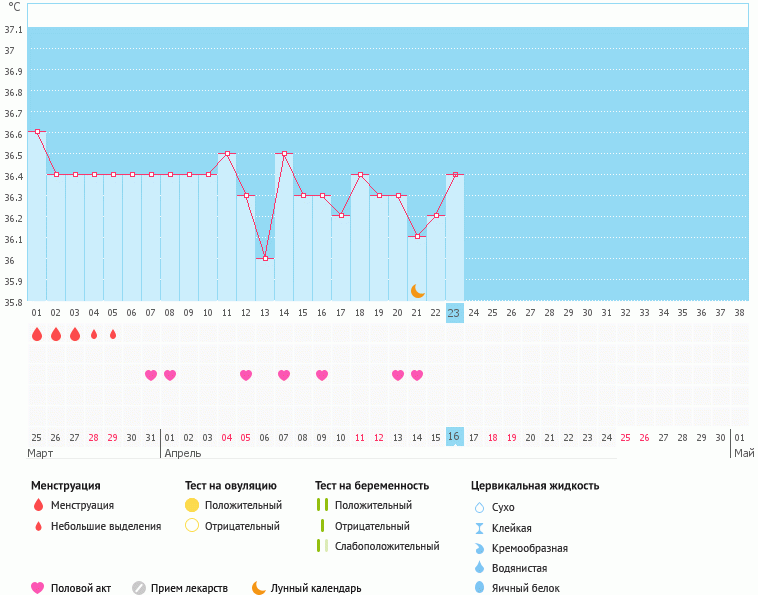The image size is (758, 595).
Task: Click the 36.1 temperature point on day 21
Action: 417,236
